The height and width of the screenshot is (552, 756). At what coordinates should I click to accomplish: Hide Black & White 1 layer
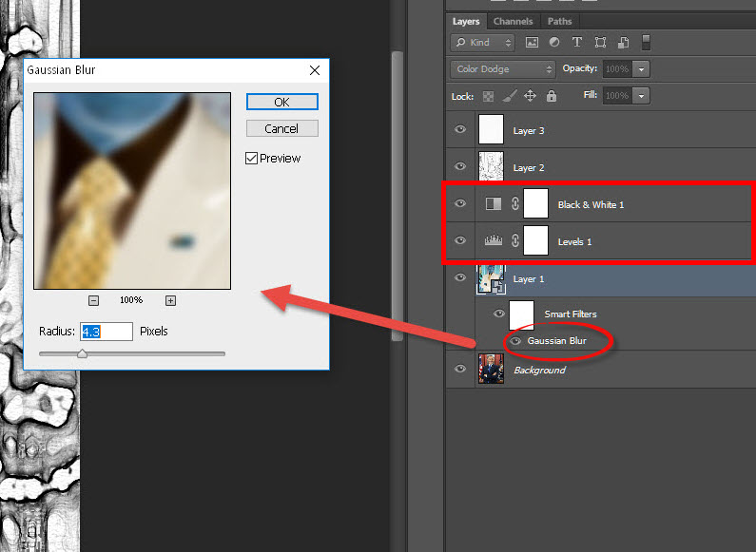pos(460,203)
